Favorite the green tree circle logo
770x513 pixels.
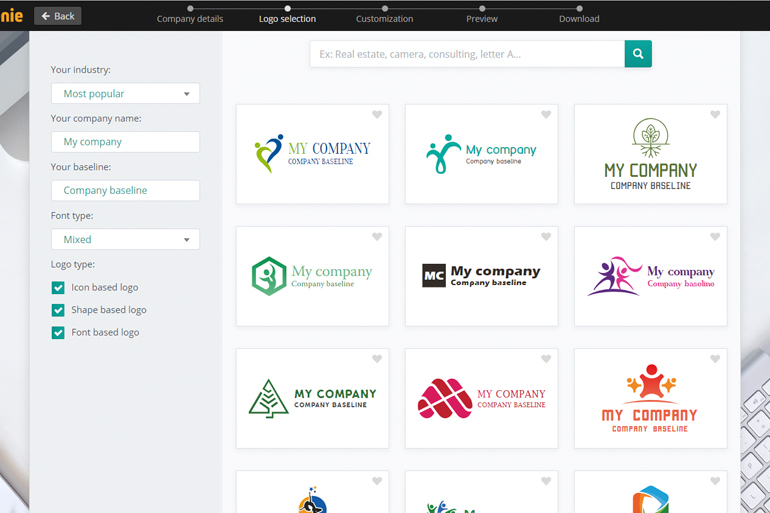coord(715,114)
